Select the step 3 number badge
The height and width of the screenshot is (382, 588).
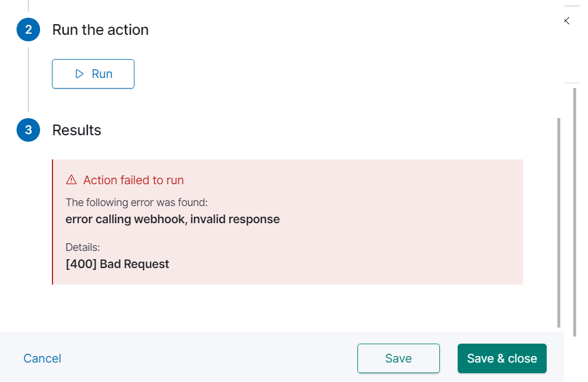[28, 130]
